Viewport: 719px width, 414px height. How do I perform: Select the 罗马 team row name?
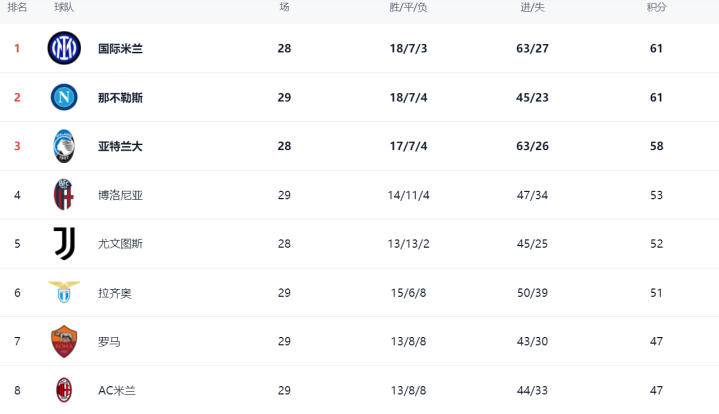pos(109,342)
